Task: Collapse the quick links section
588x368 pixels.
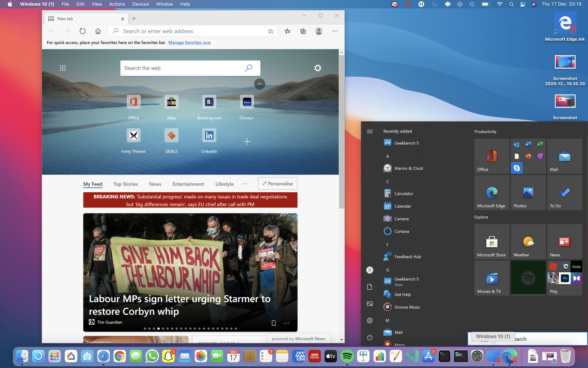Action: click(x=259, y=84)
